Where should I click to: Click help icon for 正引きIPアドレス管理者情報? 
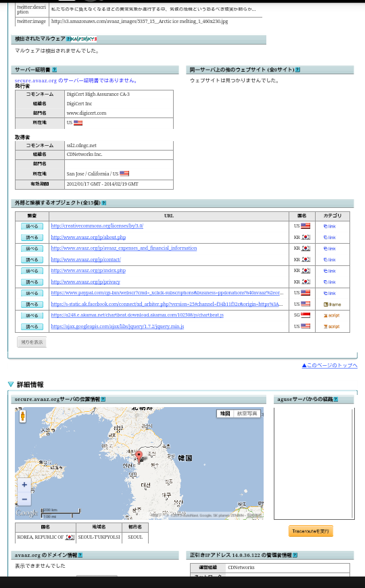295,555
